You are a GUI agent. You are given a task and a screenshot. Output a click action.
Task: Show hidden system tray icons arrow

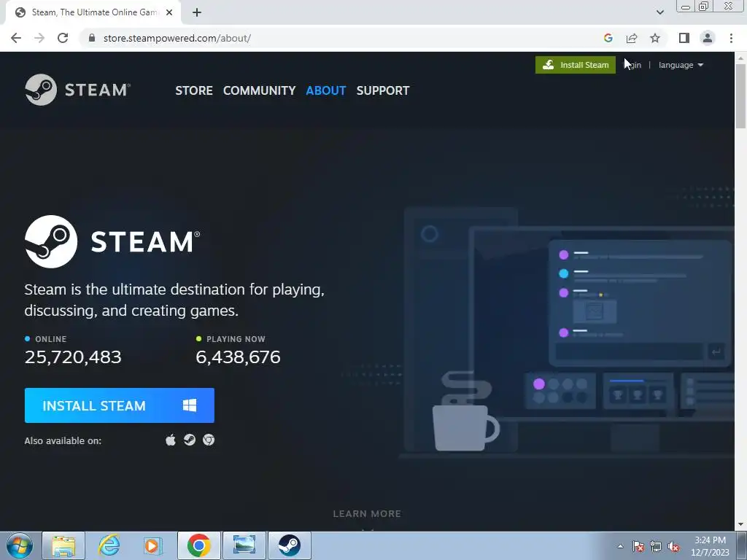[620, 546]
